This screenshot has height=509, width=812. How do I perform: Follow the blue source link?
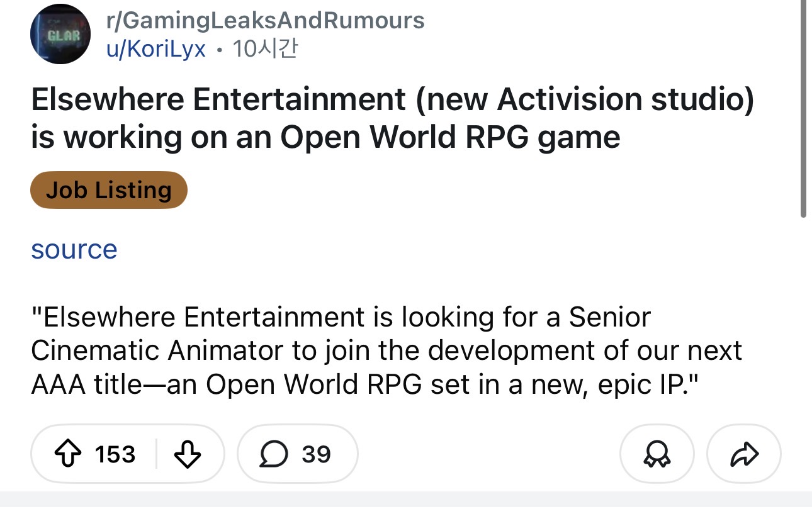tap(74, 249)
